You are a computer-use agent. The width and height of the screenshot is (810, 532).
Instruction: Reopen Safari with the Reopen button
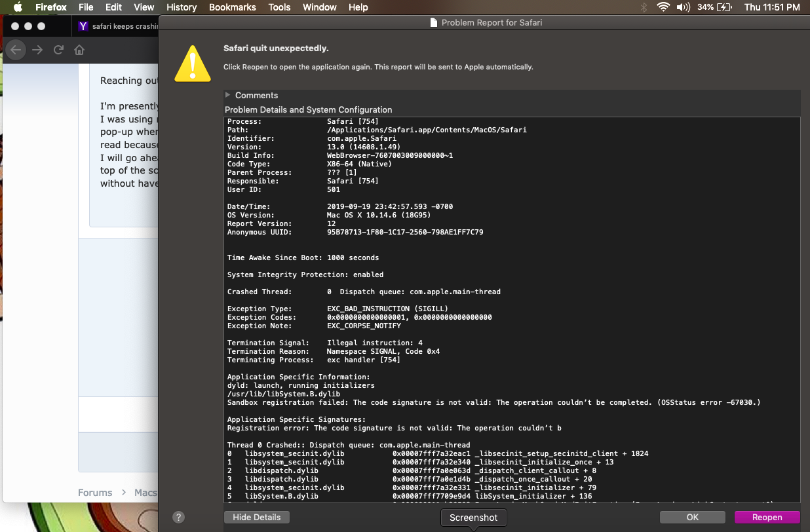tap(767, 517)
